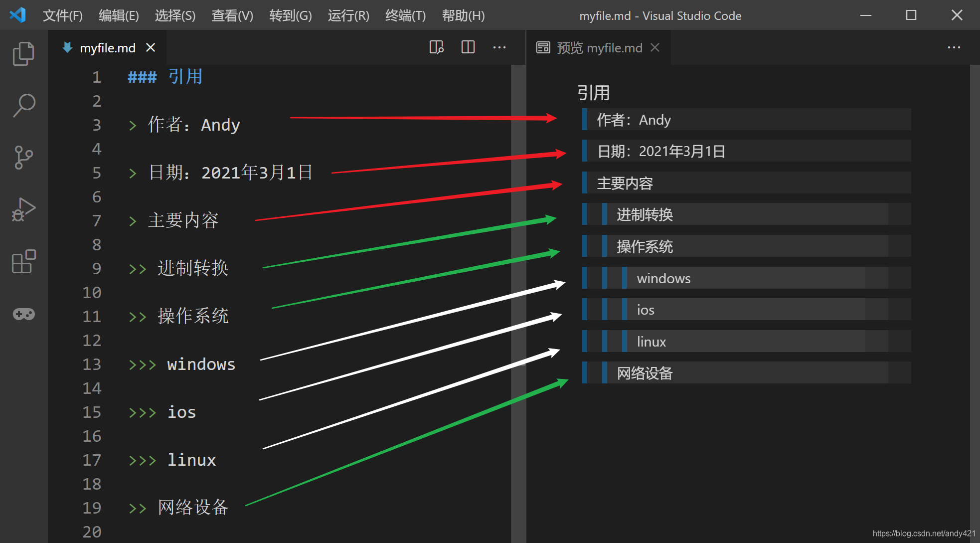Select the 预览 myfile.md preview tab
The height and width of the screenshot is (543, 980).
tap(599, 48)
